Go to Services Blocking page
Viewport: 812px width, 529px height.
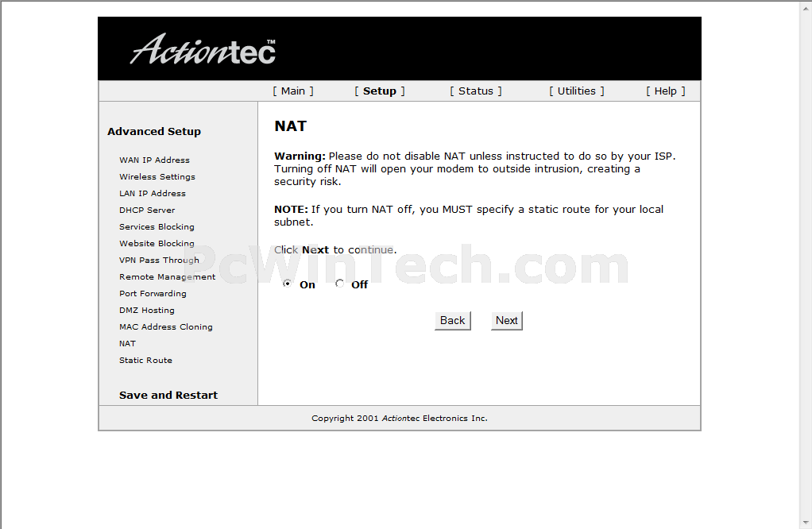[x=157, y=226]
